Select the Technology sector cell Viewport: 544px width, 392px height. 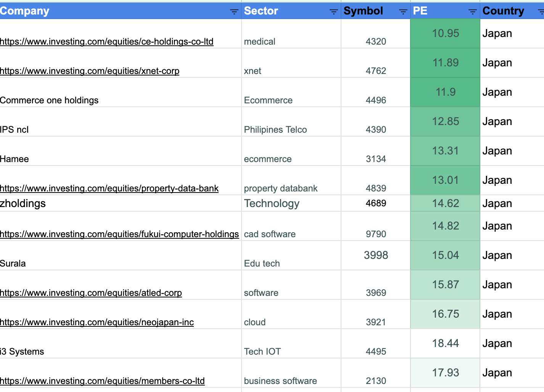tap(291, 203)
